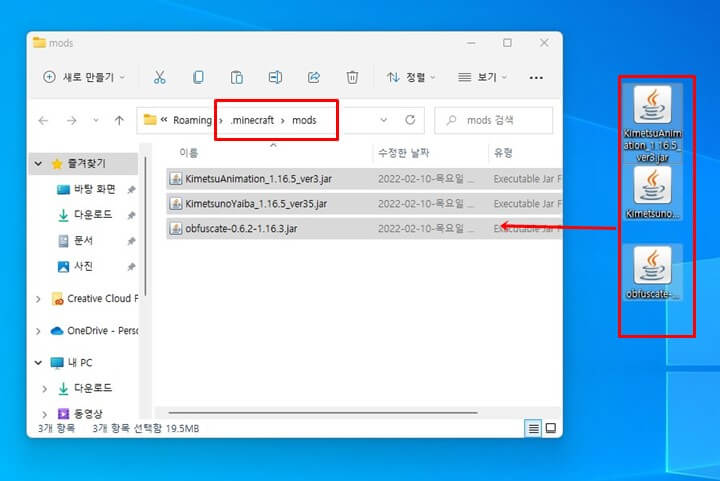The width and height of the screenshot is (720, 481).
Task: Click the Copy icon in toolbar
Action: [x=198, y=77]
